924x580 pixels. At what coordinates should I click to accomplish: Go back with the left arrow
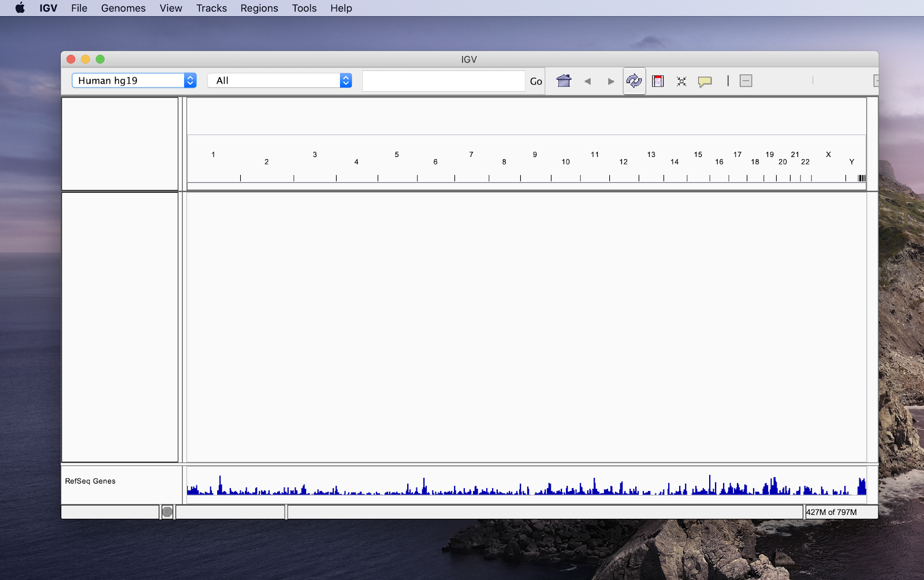point(587,81)
